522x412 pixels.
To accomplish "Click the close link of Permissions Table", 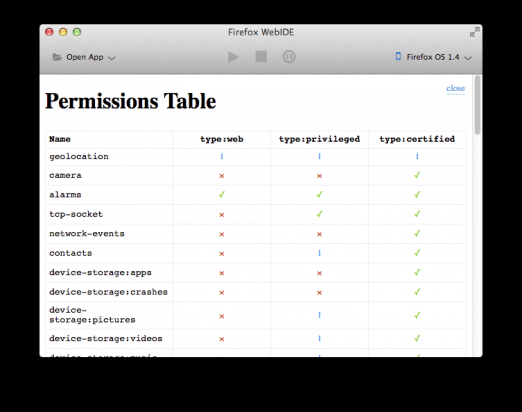I will click(x=455, y=88).
